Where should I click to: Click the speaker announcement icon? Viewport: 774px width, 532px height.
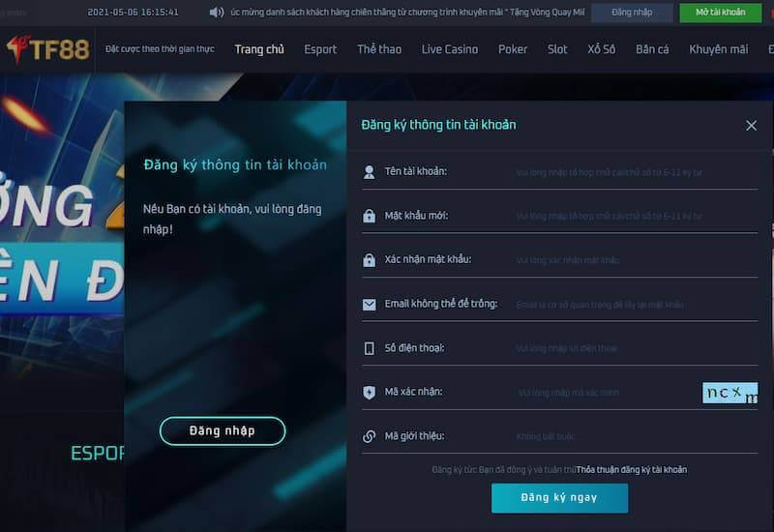pyautogui.click(x=217, y=13)
